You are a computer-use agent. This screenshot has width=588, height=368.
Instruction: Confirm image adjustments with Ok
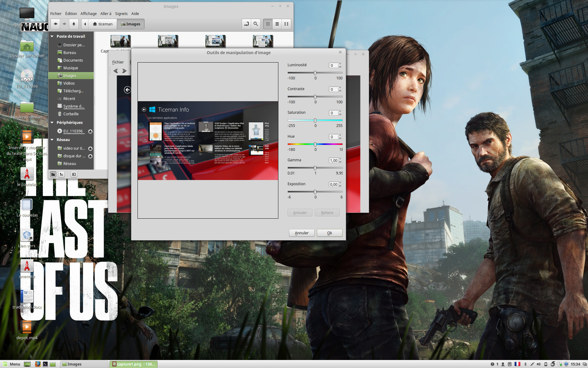(x=330, y=233)
